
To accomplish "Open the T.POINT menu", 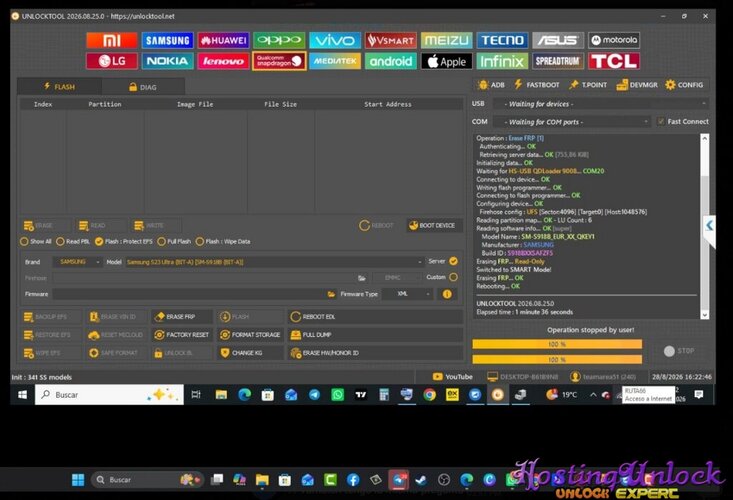I will (x=588, y=85).
